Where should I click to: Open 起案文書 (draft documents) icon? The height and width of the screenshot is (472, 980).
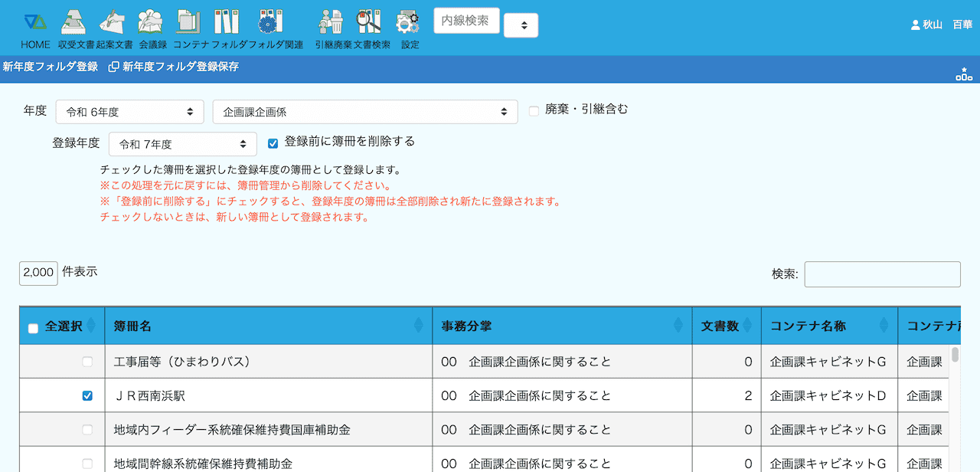[x=113, y=23]
